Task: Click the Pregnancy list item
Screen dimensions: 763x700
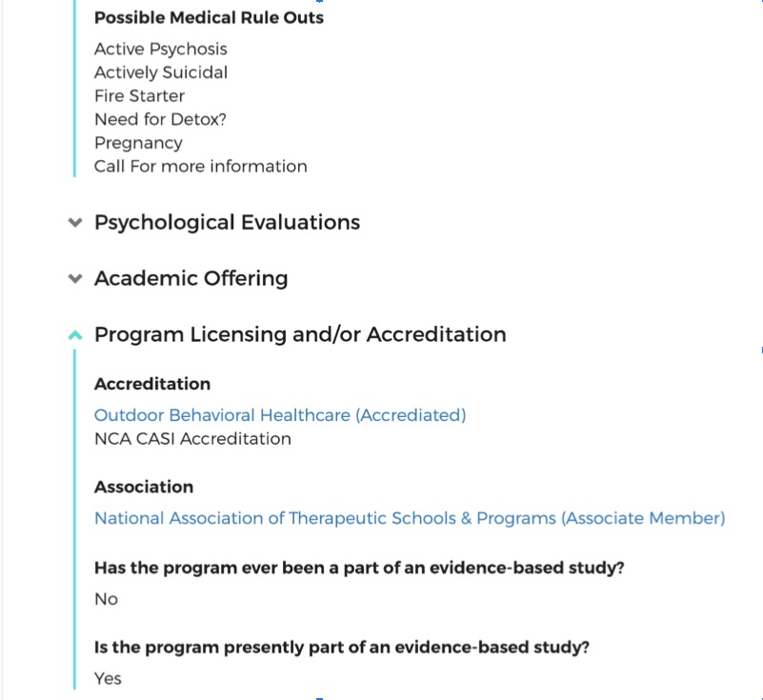Action: [138, 143]
